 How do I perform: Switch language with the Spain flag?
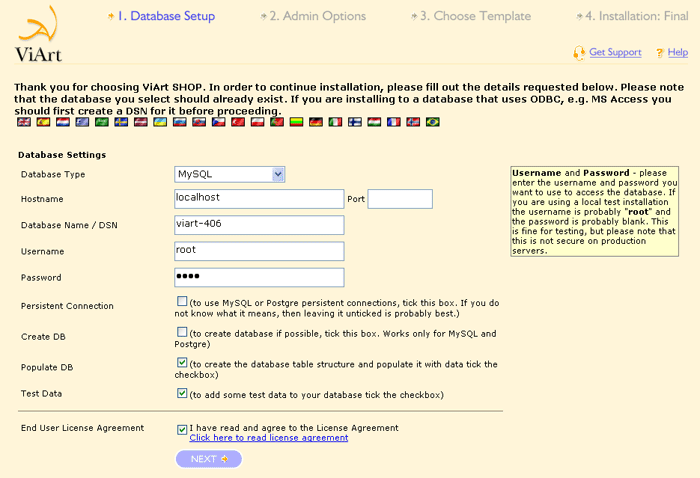click(43, 122)
